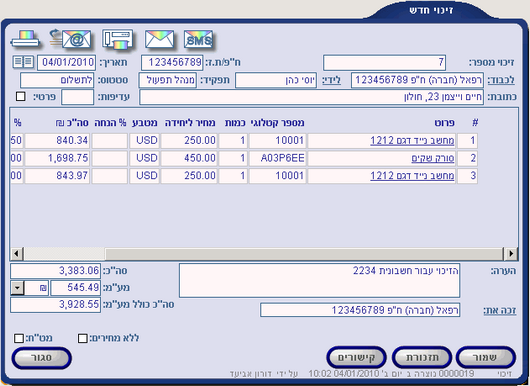The height and width of the screenshot is (386, 530).
Task: Click the USD currency cell in row 2
Action: 144,158
